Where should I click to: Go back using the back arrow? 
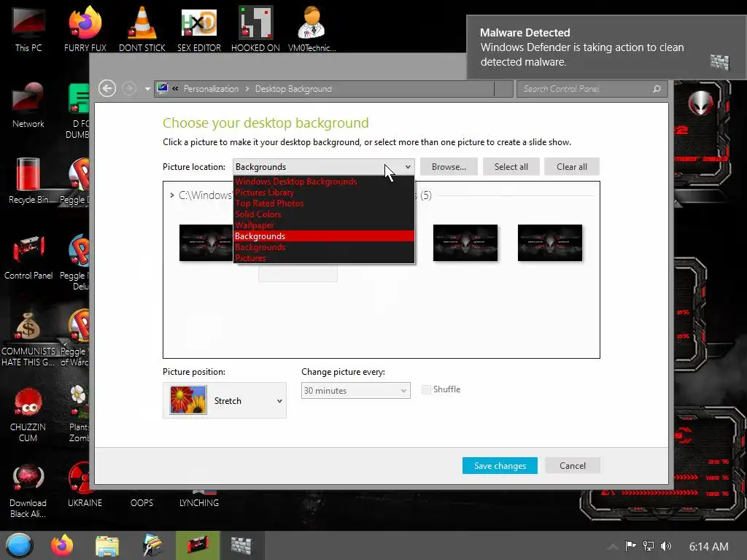click(x=107, y=88)
